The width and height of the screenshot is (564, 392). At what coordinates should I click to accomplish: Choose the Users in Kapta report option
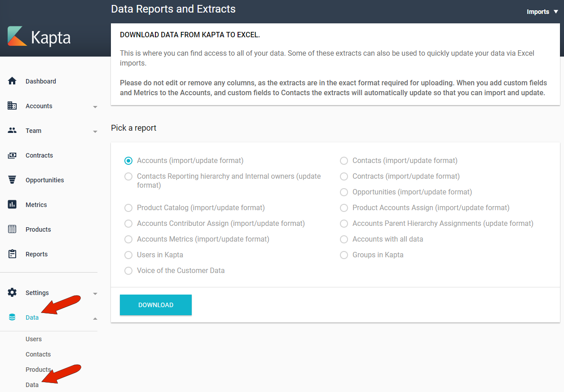[128, 255]
